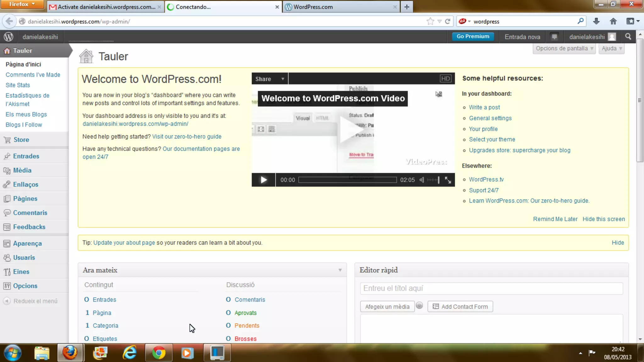Collapse the menu with Redueix el menú arrow
The height and width of the screenshot is (362, 644).
pos(7,301)
